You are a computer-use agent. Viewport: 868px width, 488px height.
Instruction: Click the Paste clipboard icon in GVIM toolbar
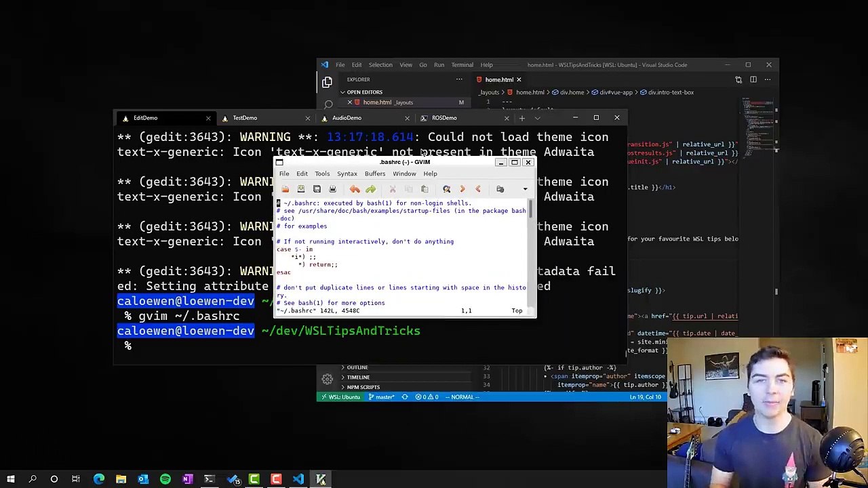pos(424,189)
